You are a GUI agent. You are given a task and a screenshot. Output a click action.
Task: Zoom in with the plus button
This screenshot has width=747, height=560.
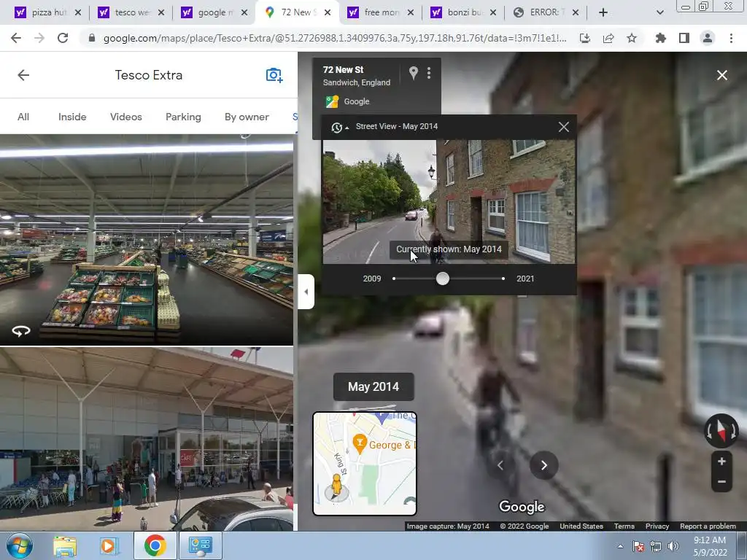coord(721,461)
